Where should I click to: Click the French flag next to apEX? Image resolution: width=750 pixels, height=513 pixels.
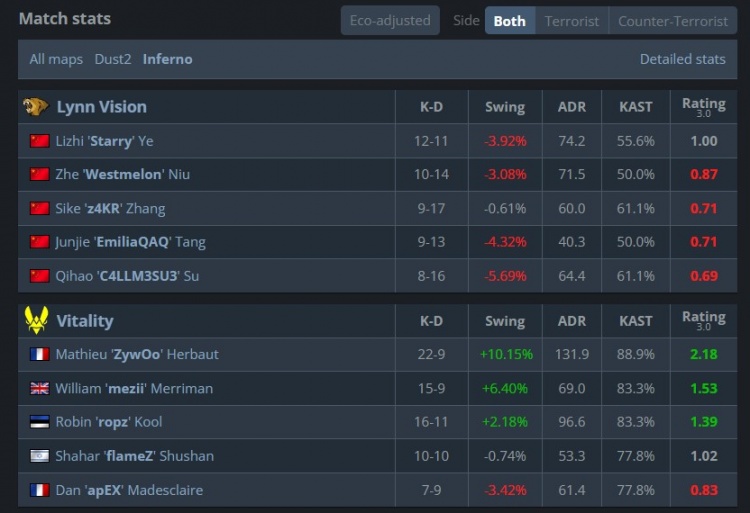click(x=40, y=490)
